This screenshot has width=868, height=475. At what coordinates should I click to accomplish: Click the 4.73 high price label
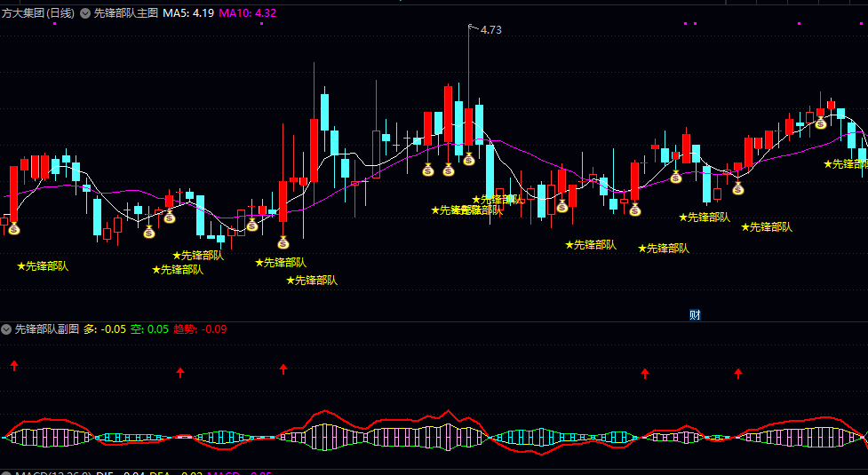490,30
